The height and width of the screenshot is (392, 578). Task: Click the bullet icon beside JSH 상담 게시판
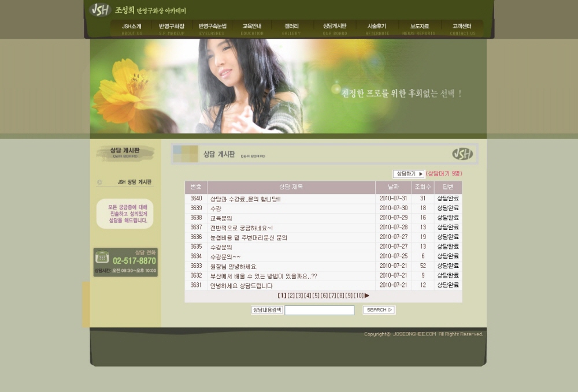pyautogui.click(x=99, y=182)
